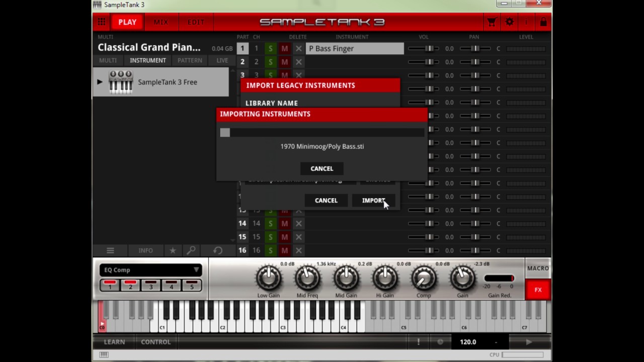Click the star favorites icon

(x=173, y=250)
